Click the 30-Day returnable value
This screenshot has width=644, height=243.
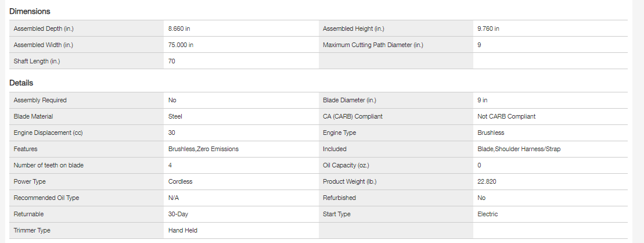pos(178,214)
